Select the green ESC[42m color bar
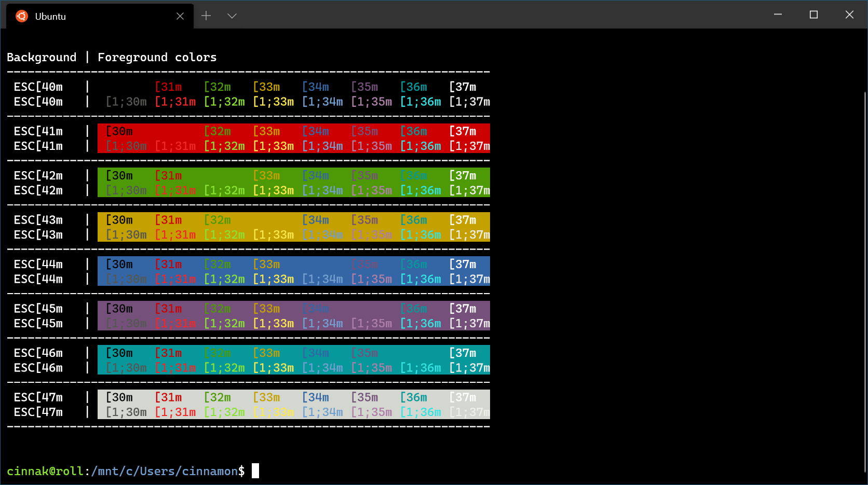The height and width of the screenshot is (485, 868). click(x=293, y=183)
